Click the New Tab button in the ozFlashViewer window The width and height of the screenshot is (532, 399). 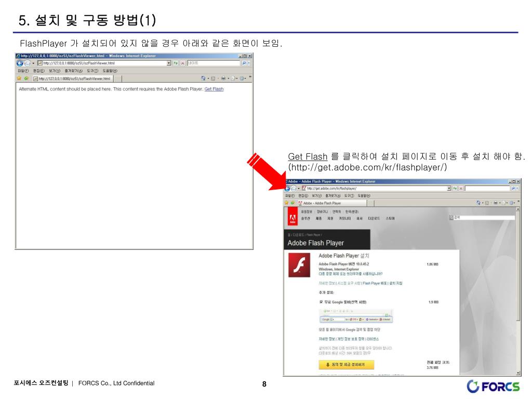(x=118, y=79)
